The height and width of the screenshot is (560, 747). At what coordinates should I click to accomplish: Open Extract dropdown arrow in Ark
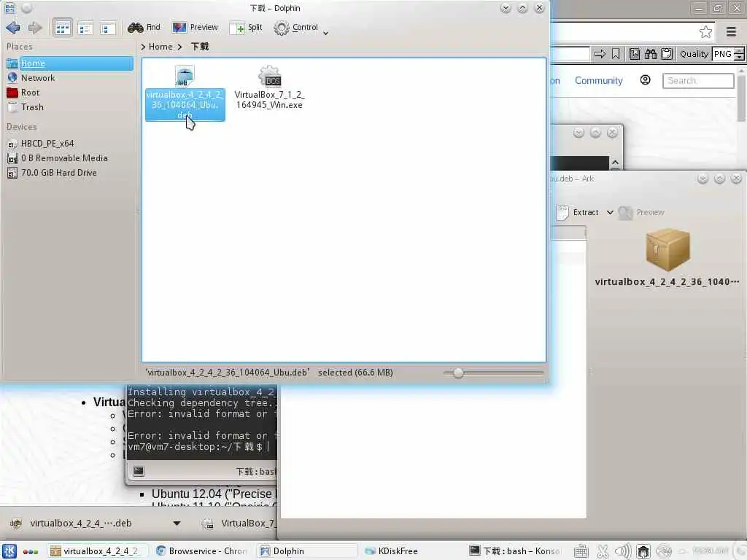(x=610, y=212)
